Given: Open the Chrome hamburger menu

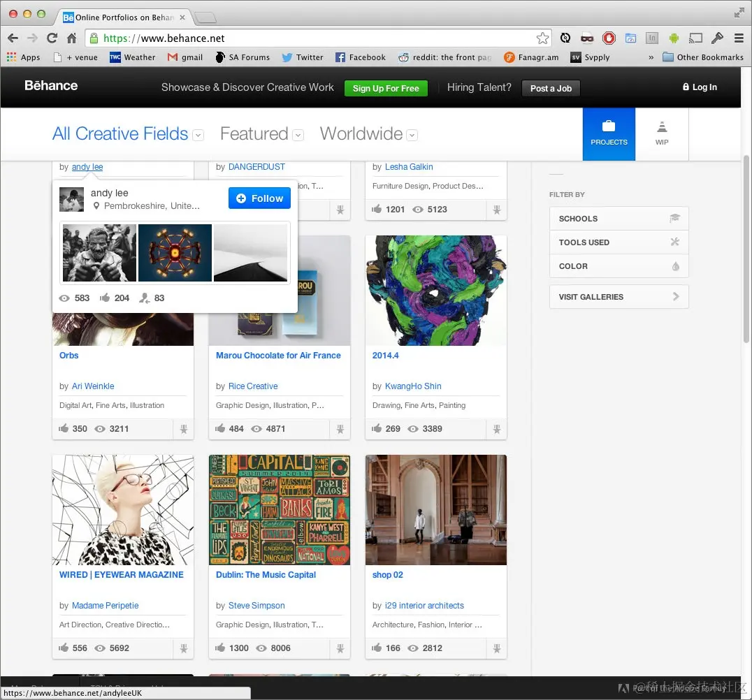Looking at the screenshot, I should (x=739, y=38).
